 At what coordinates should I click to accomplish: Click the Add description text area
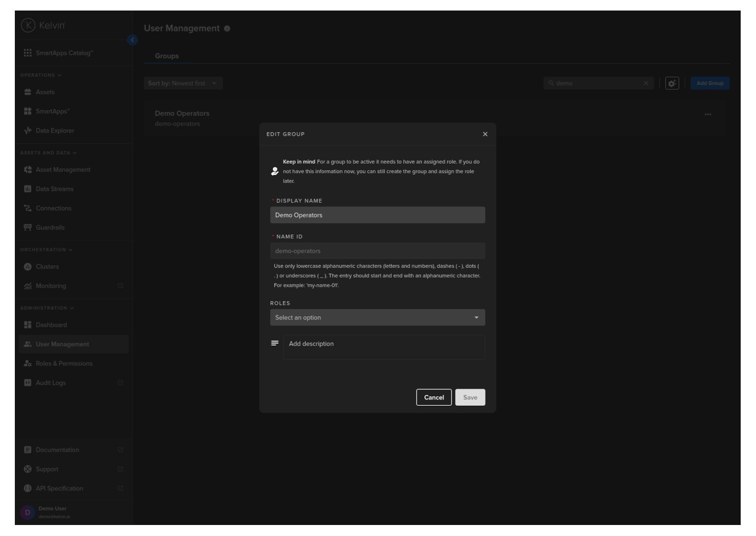click(384, 347)
